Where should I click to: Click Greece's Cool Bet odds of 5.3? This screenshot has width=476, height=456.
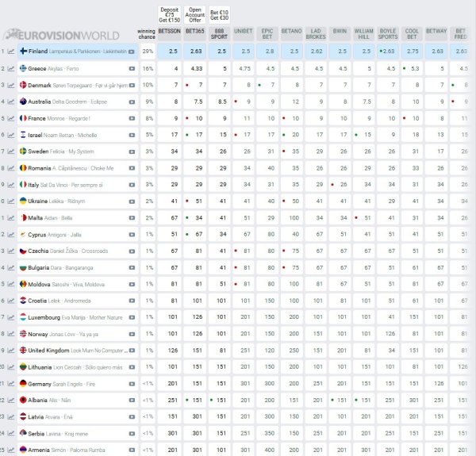coord(412,68)
